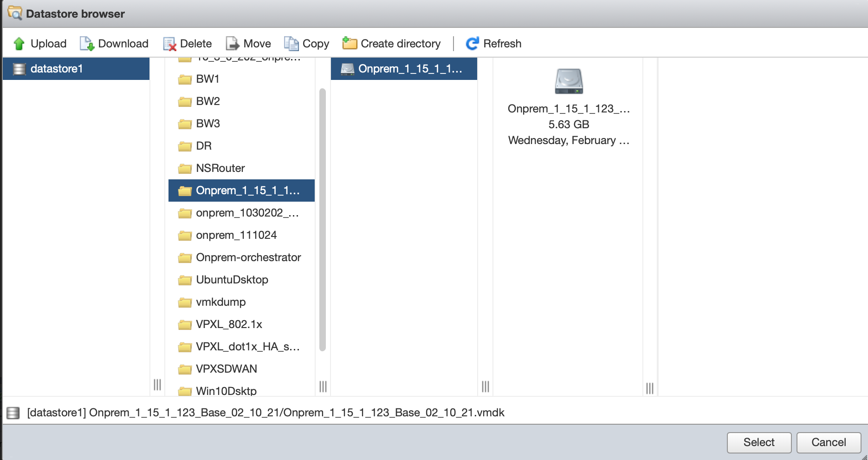This screenshot has width=868, height=460.
Task: Open the BW1 folder
Action: coord(241,79)
